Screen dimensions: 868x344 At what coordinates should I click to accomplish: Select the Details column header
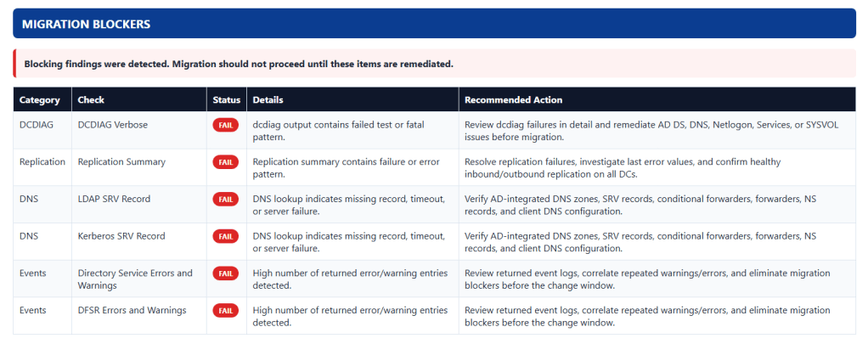point(268,99)
